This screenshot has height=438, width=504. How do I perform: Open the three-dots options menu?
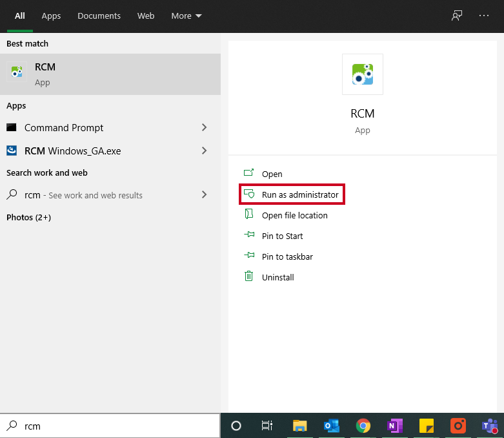coord(484,16)
